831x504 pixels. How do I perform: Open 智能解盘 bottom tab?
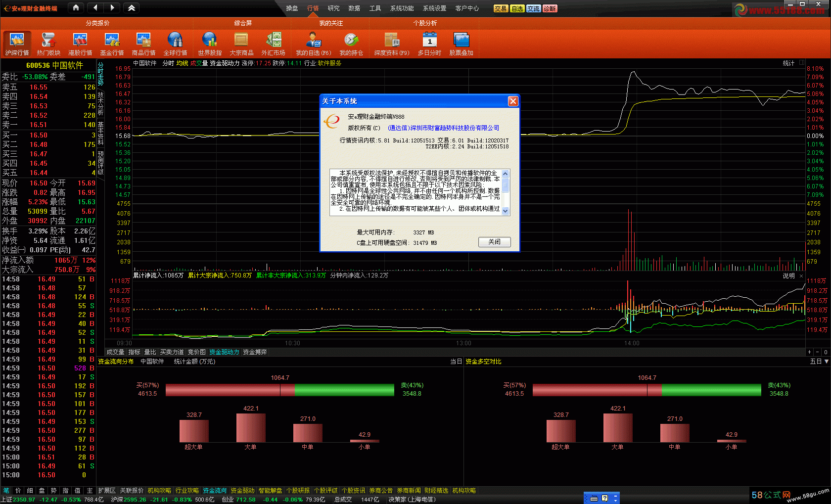pos(270,491)
